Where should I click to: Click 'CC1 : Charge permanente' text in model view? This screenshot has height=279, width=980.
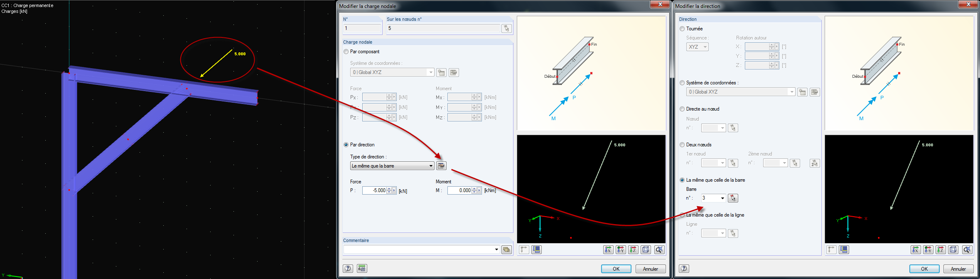[27, 5]
